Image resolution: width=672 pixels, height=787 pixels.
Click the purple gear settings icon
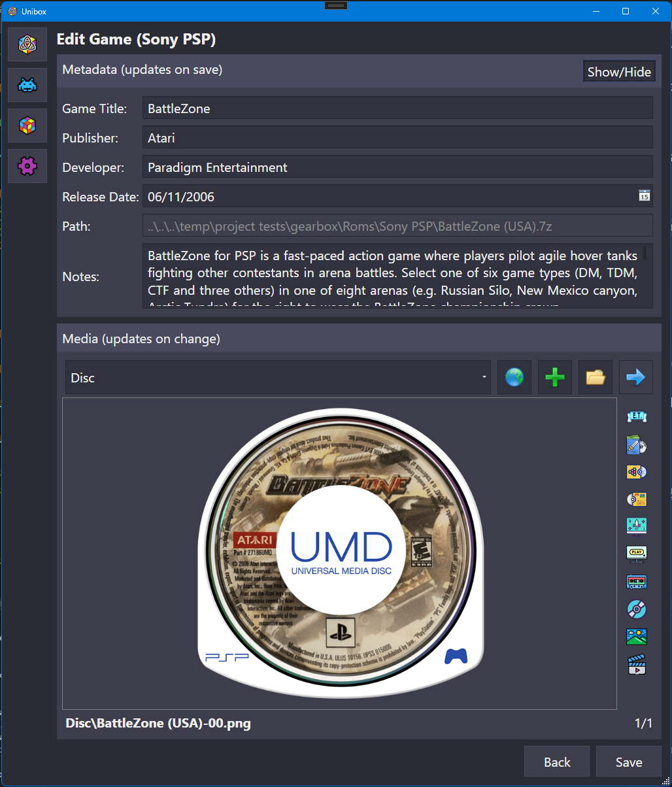(x=27, y=166)
